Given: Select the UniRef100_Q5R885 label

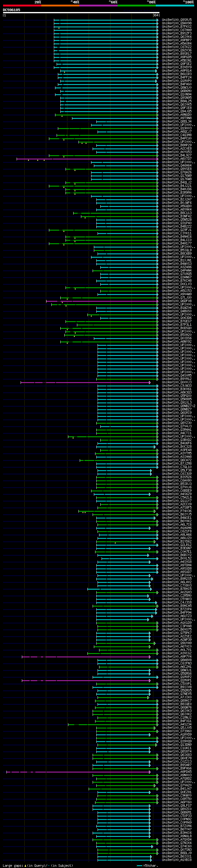Looking at the screenshot, I should point(177,399).
